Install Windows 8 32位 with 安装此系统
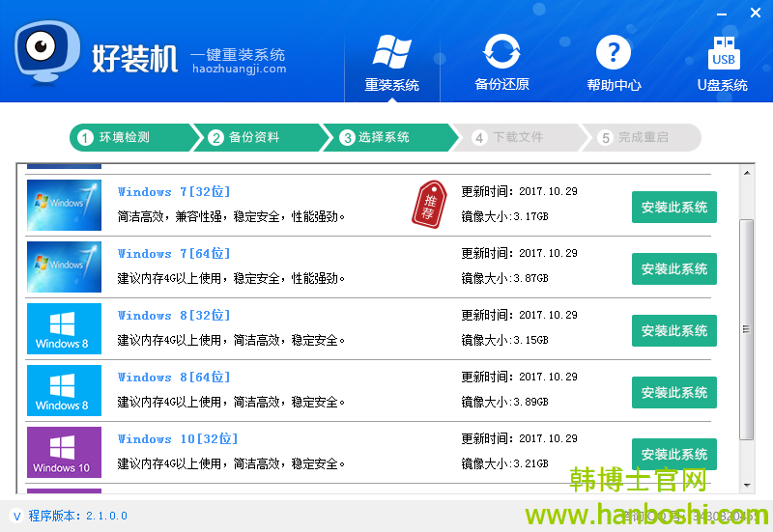773x532 pixels. pos(673,330)
